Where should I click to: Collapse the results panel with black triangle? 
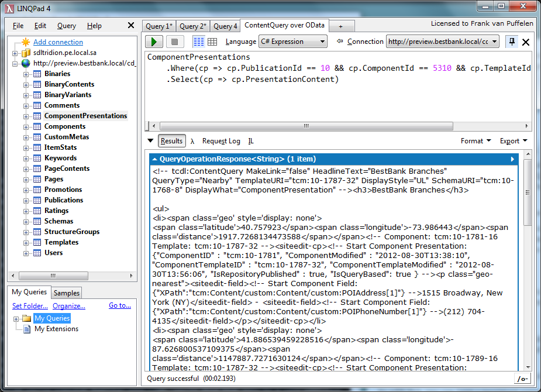[150, 141]
